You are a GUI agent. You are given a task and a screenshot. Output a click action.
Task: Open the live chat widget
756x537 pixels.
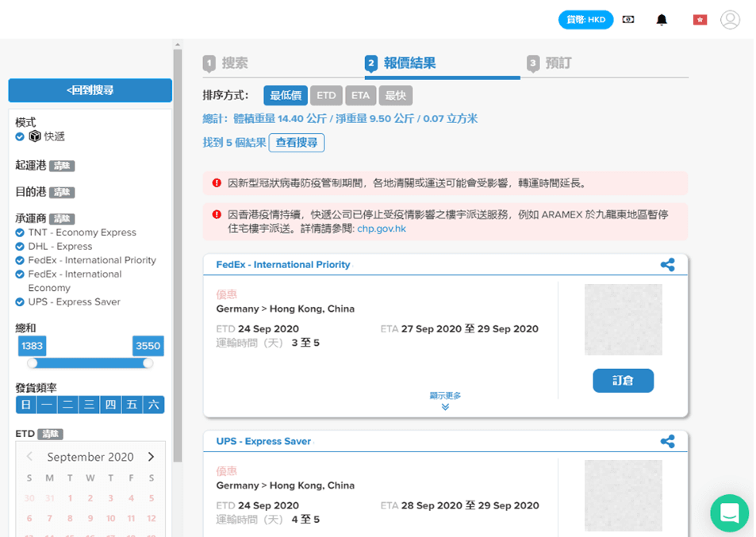pyautogui.click(x=730, y=513)
